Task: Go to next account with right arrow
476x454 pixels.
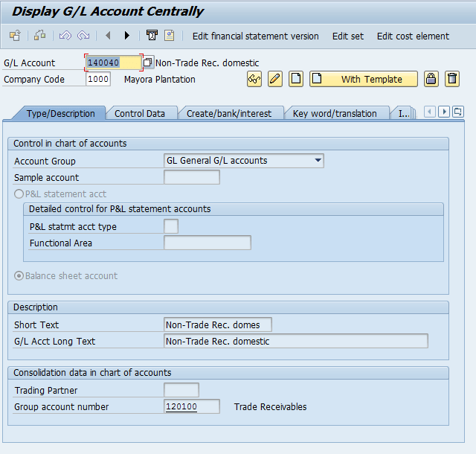Action: point(127,36)
